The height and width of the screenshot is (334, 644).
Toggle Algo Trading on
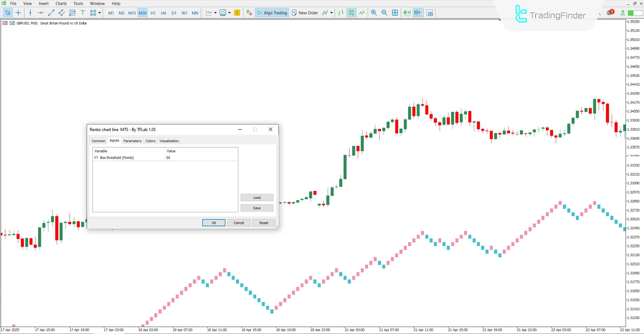tap(272, 13)
